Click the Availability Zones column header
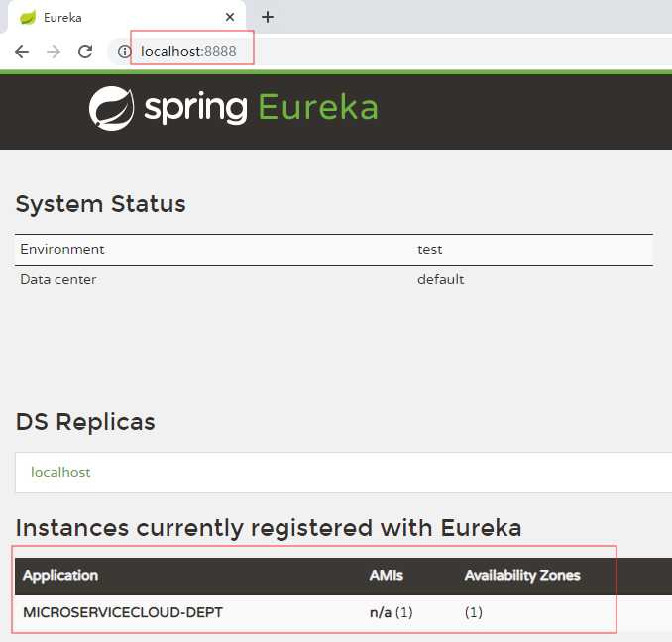Viewport: 672px width, 642px height. (x=522, y=576)
